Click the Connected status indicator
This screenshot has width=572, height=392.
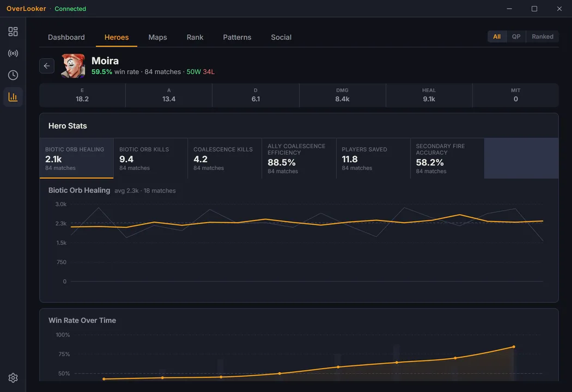(x=70, y=9)
